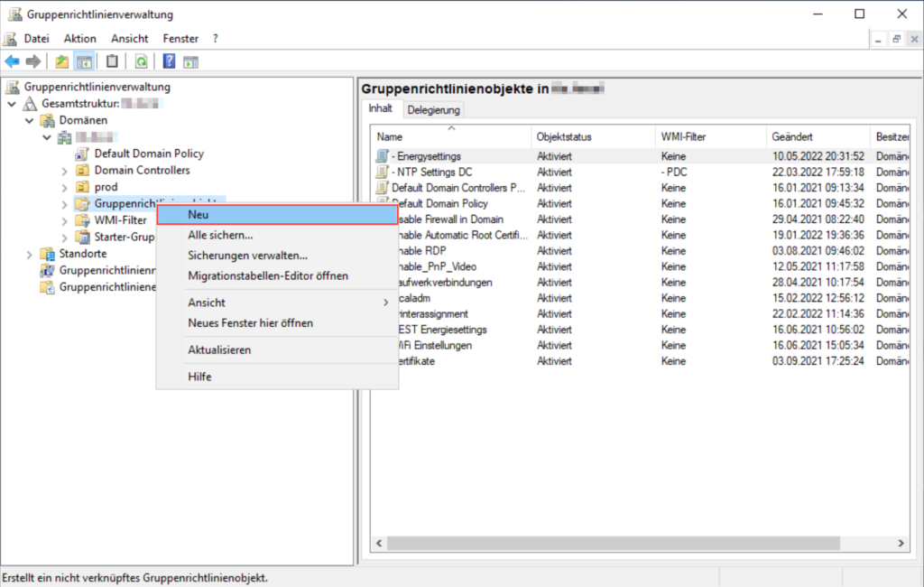Click the green refresh toolbar icon
924x587 pixels.
[x=142, y=61]
